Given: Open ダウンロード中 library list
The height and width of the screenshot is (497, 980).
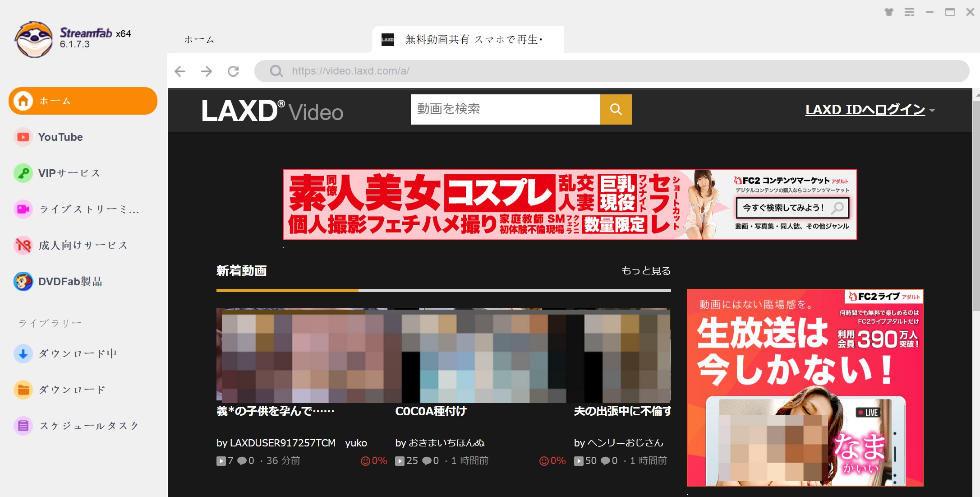Looking at the screenshot, I should [78, 354].
